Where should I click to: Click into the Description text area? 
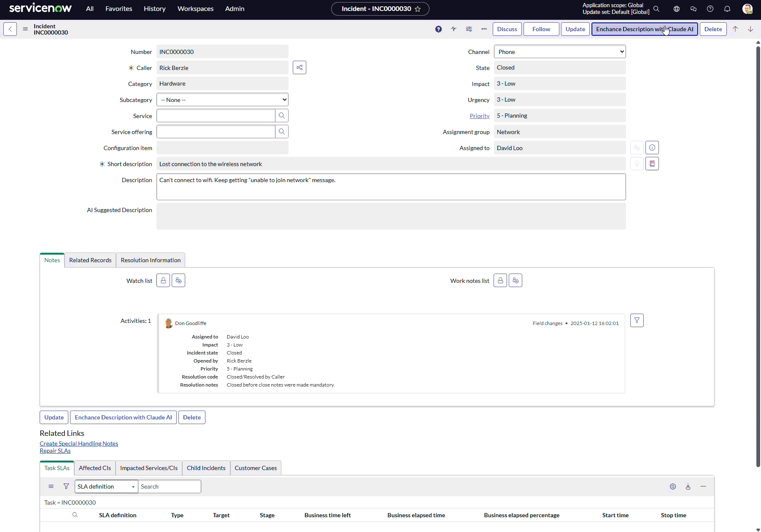[x=391, y=187]
